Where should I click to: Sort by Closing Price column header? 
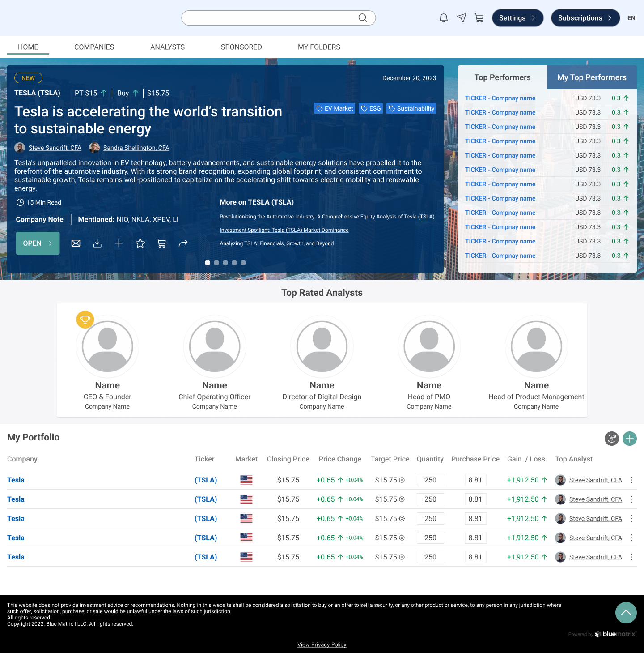click(288, 459)
